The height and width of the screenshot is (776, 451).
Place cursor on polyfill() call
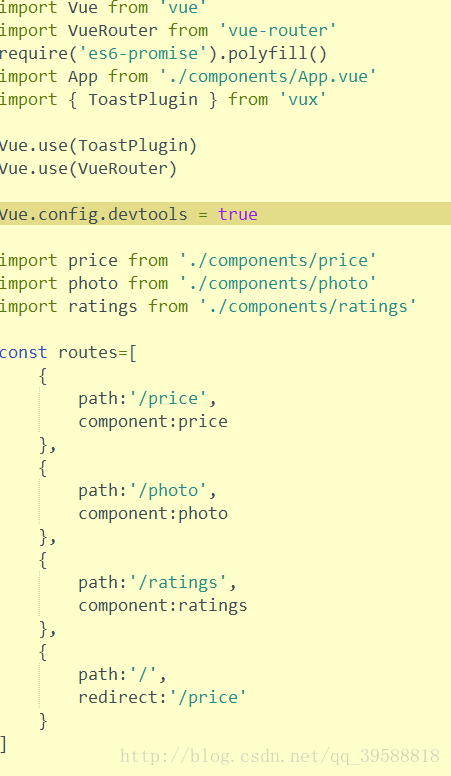pyautogui.click(x=278, y=53)
